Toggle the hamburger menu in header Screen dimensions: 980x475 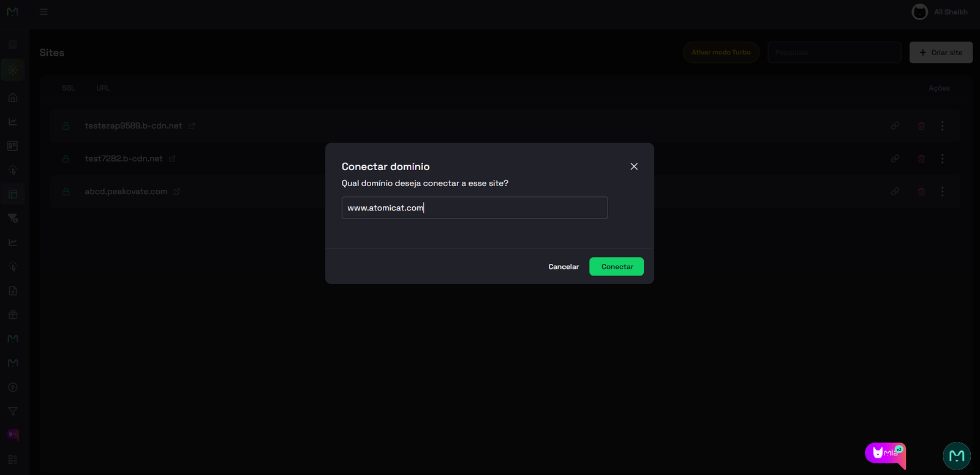click(x=43, y=12)
